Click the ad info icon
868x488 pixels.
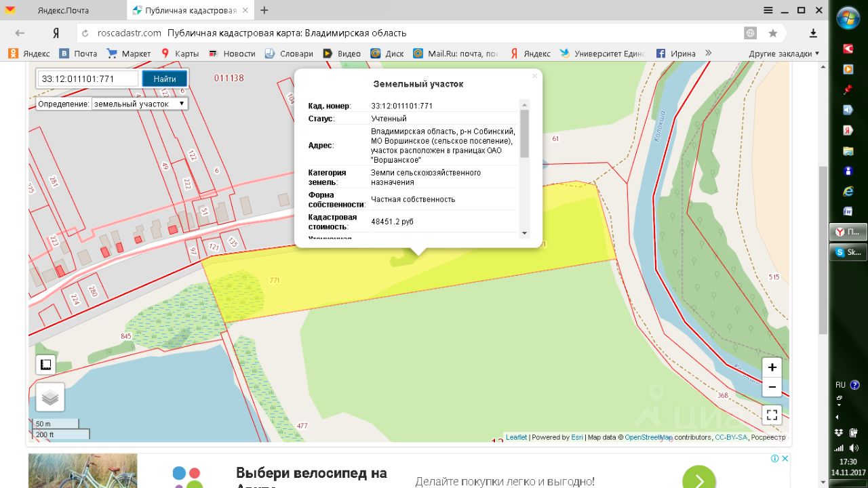[x=775, y=458]
